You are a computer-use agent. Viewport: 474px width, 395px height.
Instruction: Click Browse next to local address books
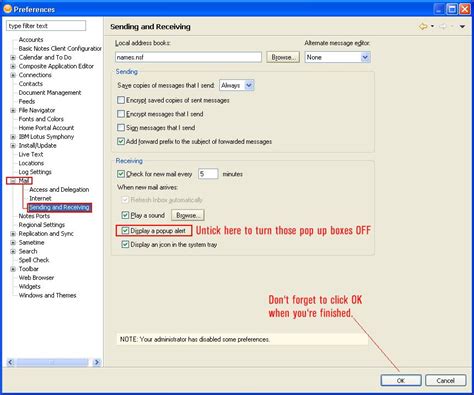283,57
